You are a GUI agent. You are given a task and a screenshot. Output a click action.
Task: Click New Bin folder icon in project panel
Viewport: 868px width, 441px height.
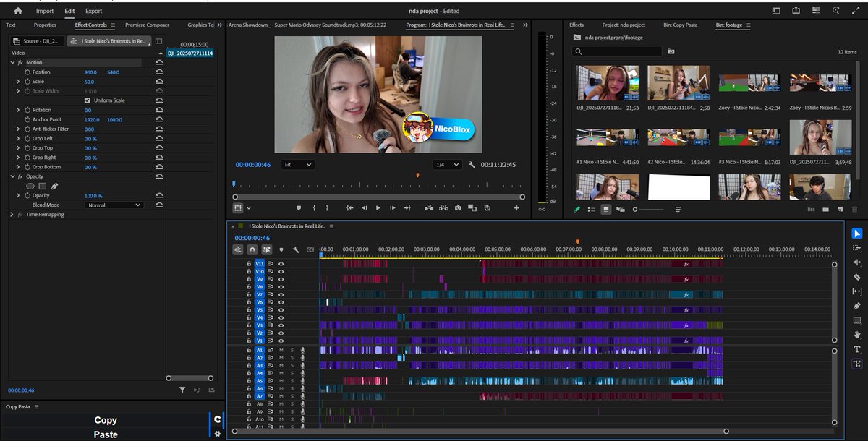(825, 210)
